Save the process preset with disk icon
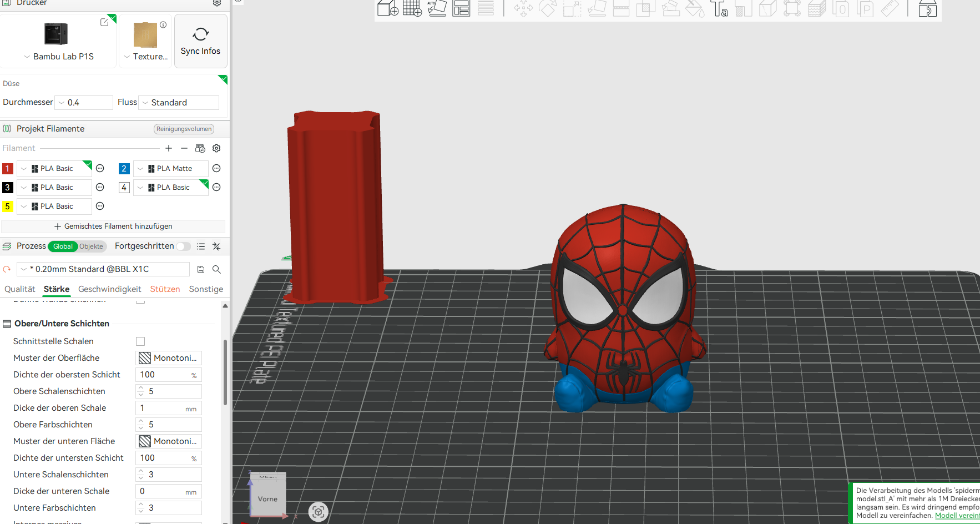The image size is (980, 524). [x=201, y=269]
